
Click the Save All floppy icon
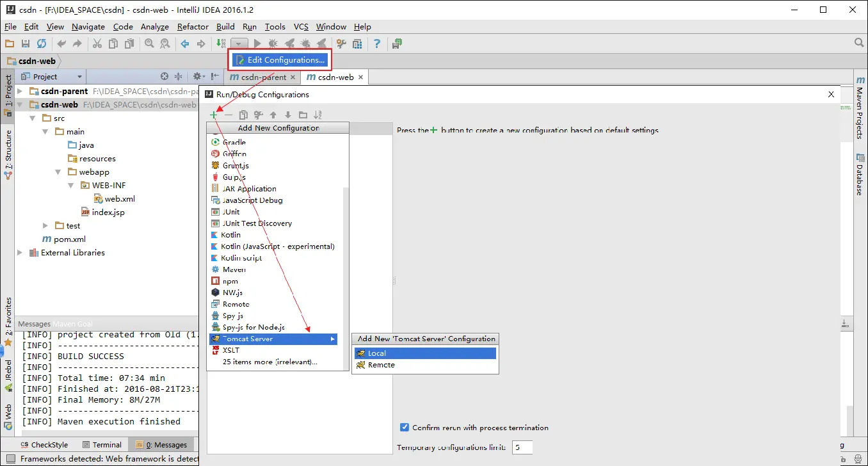coord(26,44)
